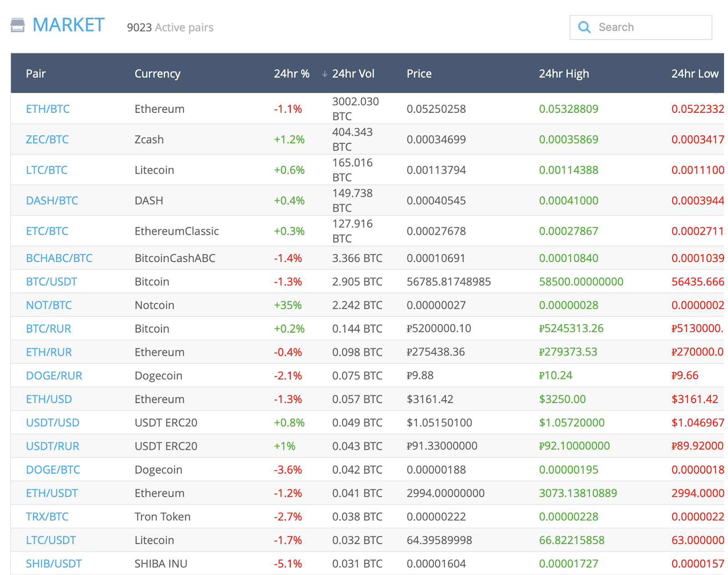Select the EthereumClassic currency cell

[177, 231]
